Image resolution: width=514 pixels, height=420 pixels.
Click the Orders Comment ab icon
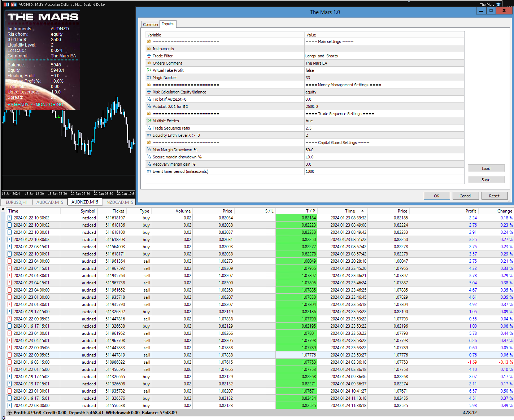point(149,63)
